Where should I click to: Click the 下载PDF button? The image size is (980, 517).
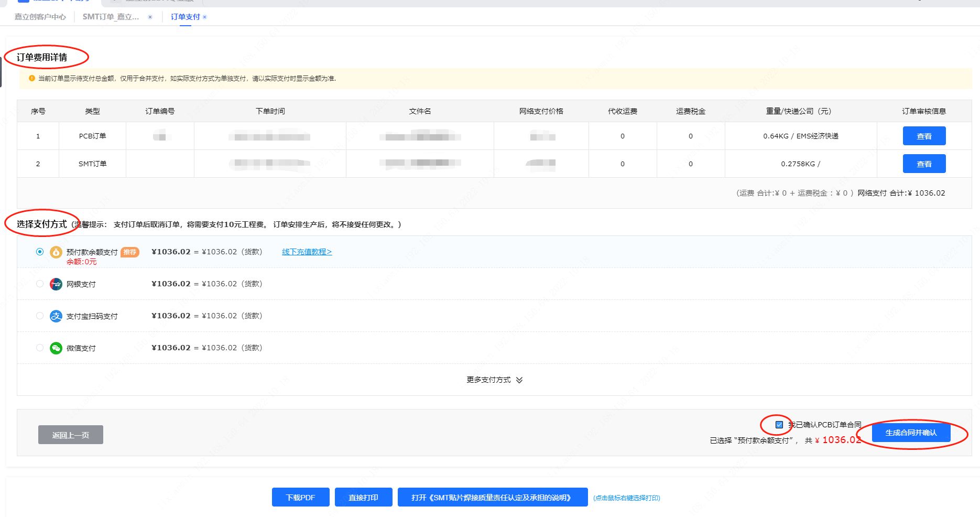(x=300, y=498)
